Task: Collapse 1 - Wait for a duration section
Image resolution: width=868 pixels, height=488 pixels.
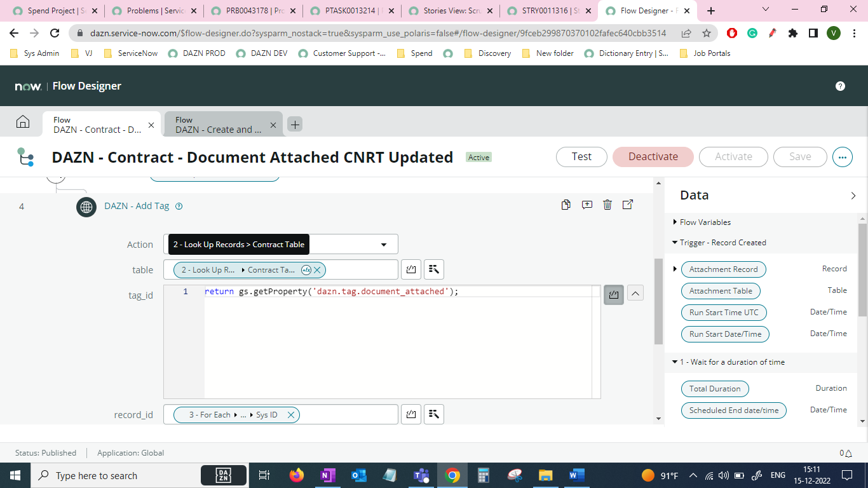Action: 675,362
